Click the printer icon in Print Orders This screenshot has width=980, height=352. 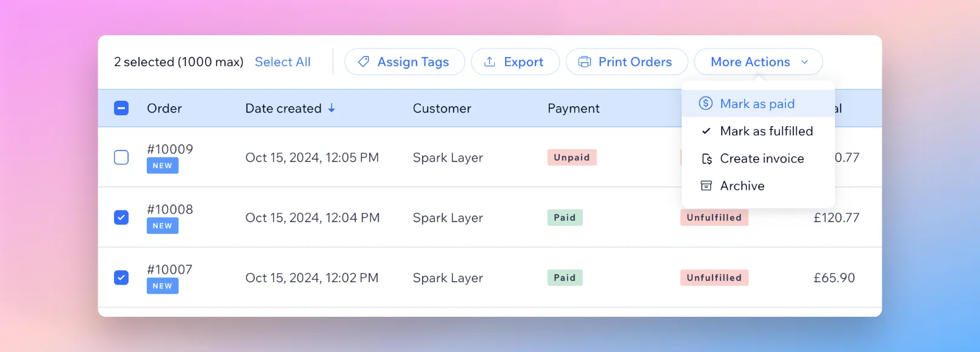coord(585,62)
